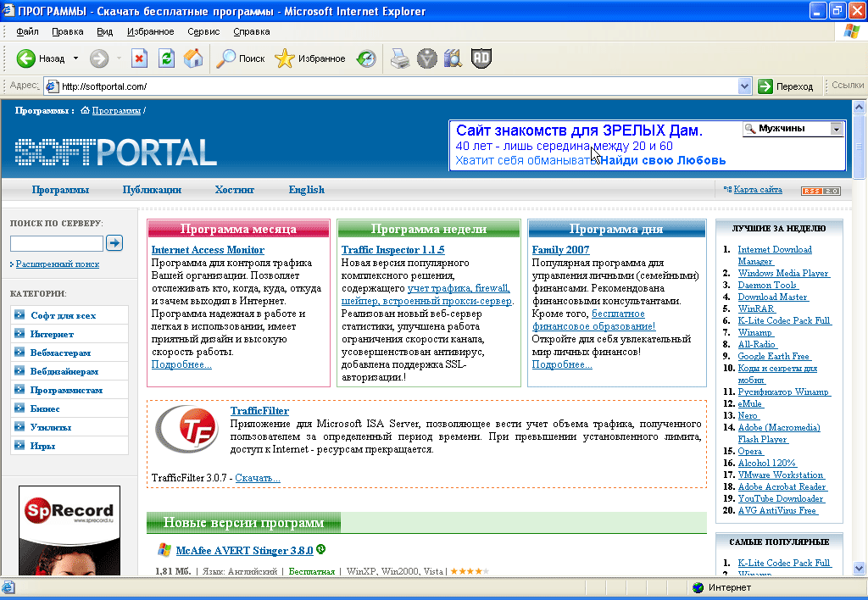Open Search with the magnifier icon
The height and width of the screenshot is (600, 868).
coord(225,58)
